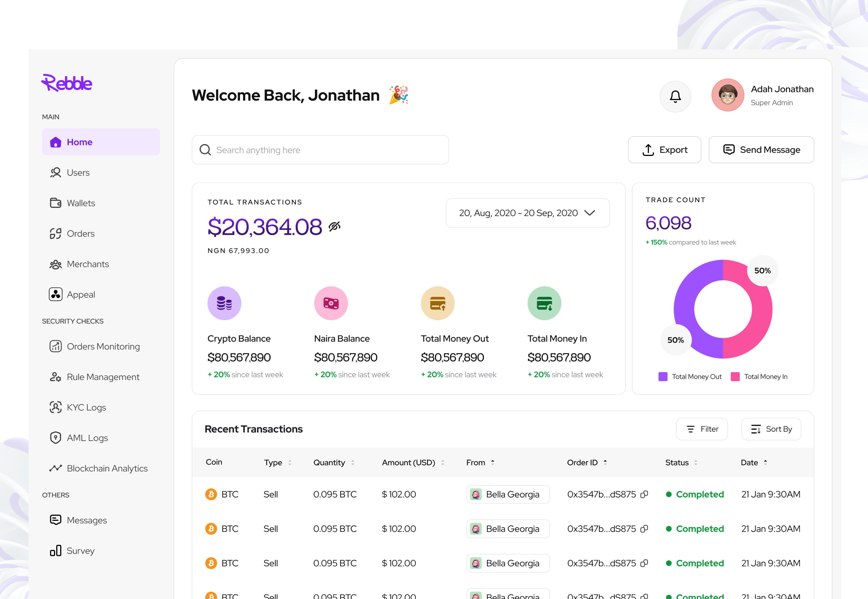Sort by the Quantity column
The image size is (868, 599).
tap(353, 463)
